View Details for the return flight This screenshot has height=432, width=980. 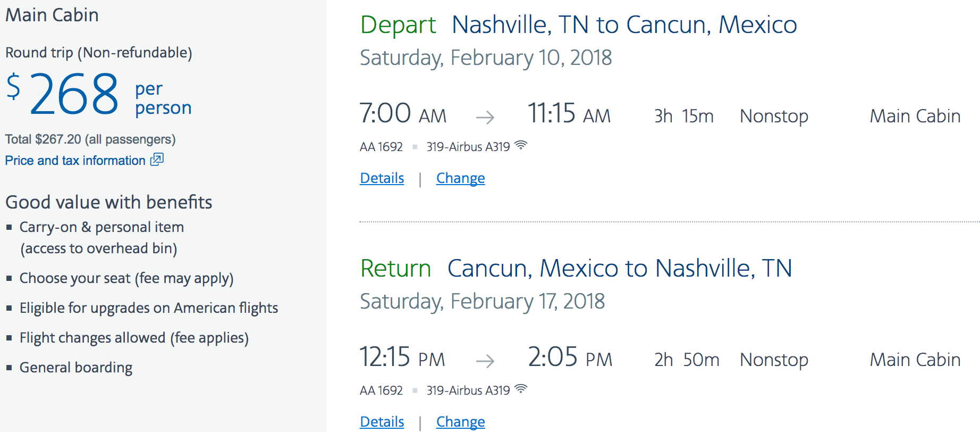click(382, 422)
